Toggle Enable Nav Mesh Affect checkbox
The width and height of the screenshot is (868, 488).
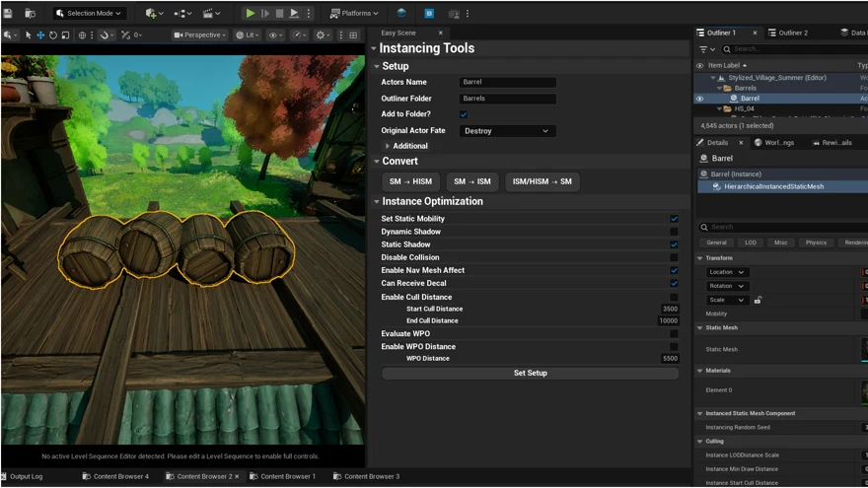coord(674,270)
